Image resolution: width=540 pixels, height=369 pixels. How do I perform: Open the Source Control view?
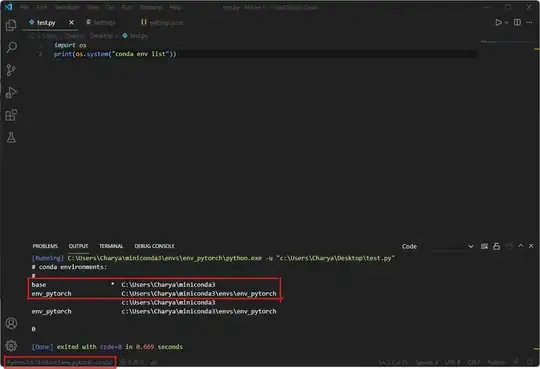click(x=11, y=70)
